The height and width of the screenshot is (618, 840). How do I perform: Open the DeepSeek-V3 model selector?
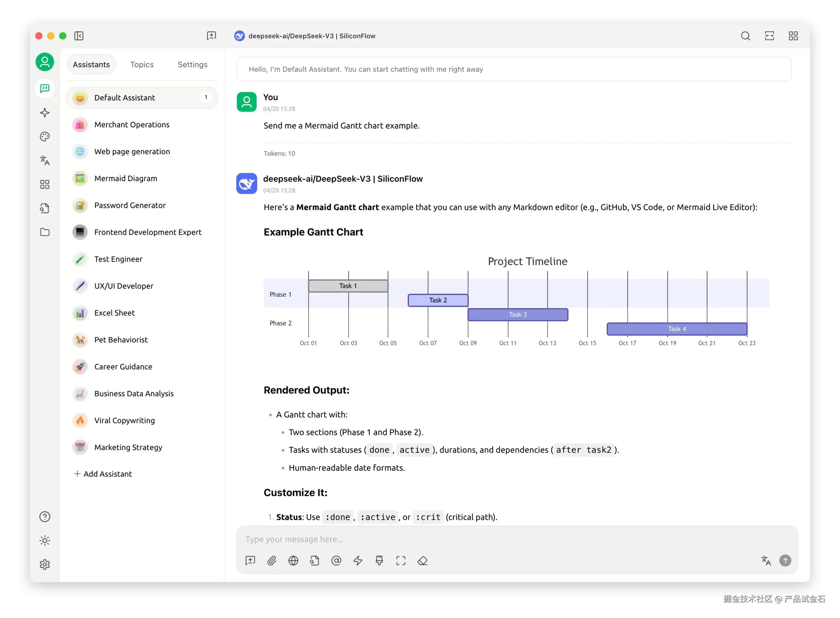point(305,36)
